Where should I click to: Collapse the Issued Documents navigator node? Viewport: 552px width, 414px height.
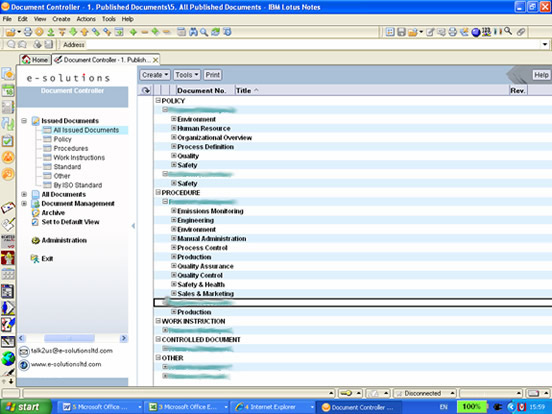click(24, 121)
